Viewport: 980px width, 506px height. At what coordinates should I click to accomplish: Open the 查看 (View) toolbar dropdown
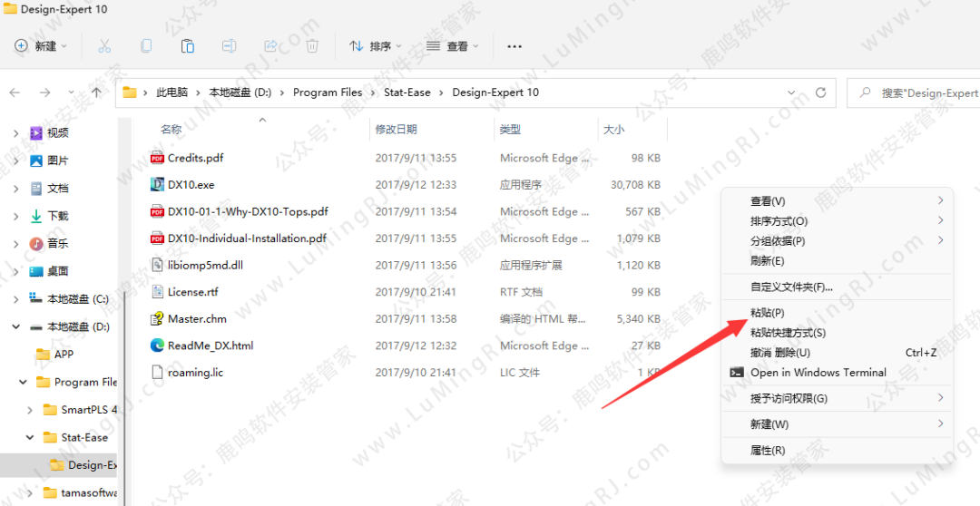coord(451,46)
